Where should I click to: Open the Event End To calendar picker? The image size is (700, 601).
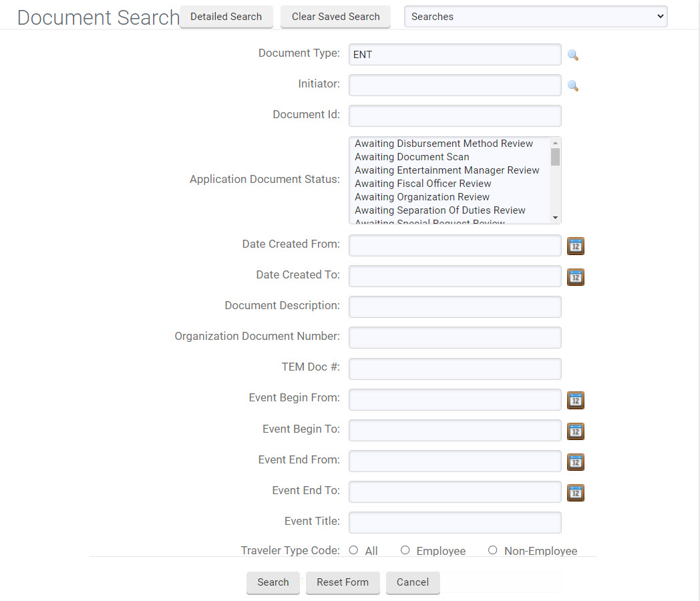click(575, 492)
